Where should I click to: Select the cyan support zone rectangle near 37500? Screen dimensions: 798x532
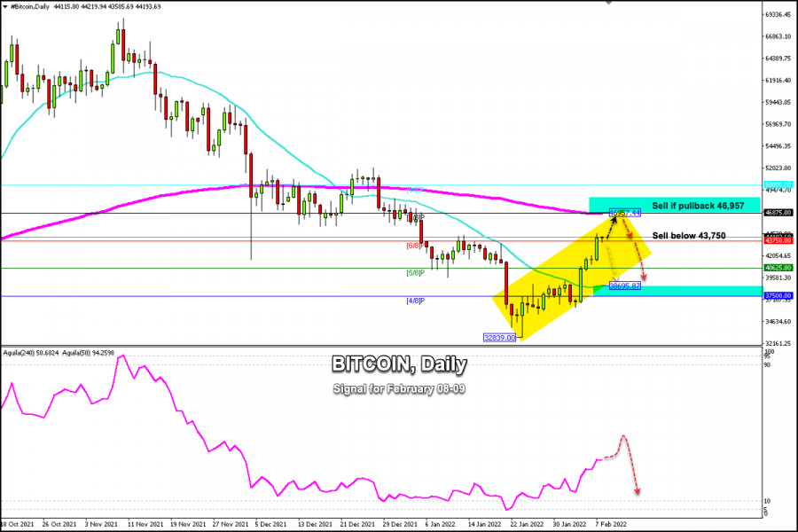pyautogui.click(x=678, y=291)
